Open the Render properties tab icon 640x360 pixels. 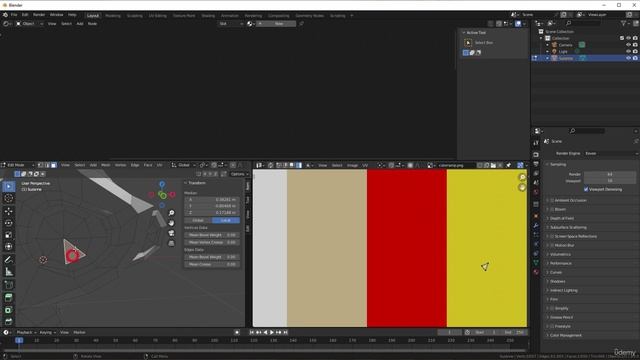pyautogui.click(x=536, y=155)
